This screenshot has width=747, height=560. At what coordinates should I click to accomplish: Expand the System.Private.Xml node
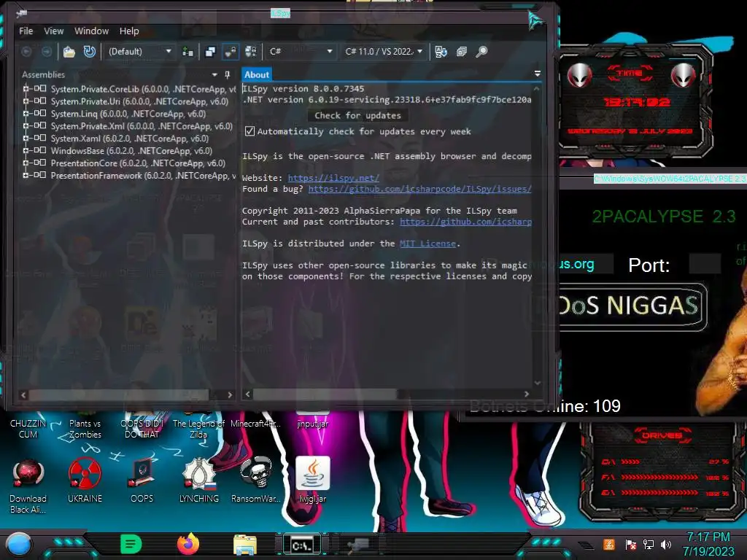point(26,125)
